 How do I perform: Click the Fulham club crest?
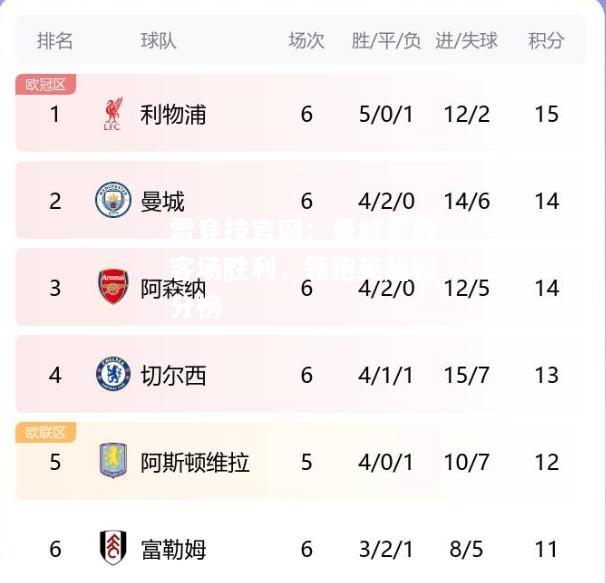pos(113,547)
